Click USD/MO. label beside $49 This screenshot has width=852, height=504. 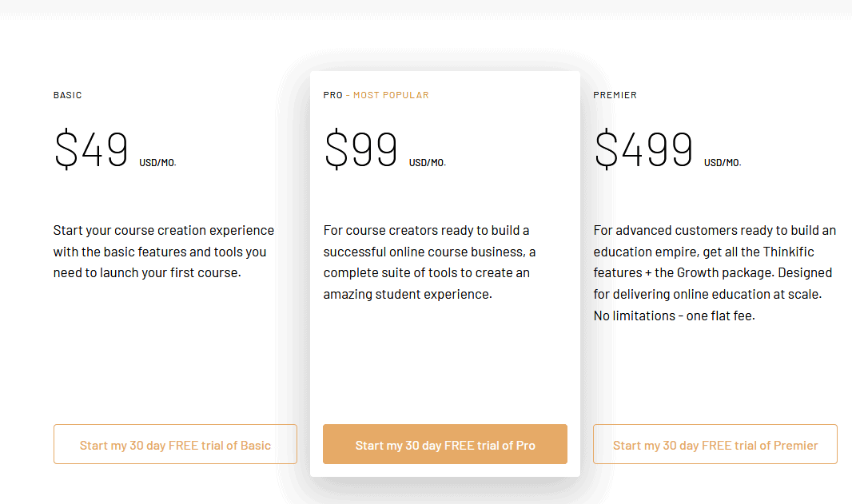[157, 162]
